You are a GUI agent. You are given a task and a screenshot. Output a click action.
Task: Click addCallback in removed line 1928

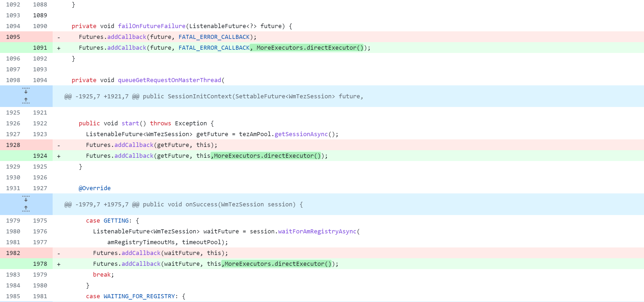coord(134,145)
